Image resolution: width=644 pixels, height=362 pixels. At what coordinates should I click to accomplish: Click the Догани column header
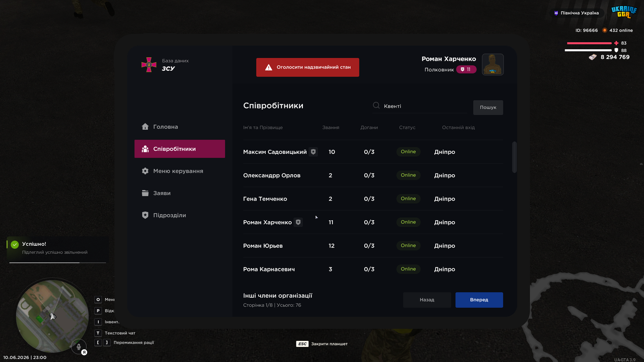(369, 128)
